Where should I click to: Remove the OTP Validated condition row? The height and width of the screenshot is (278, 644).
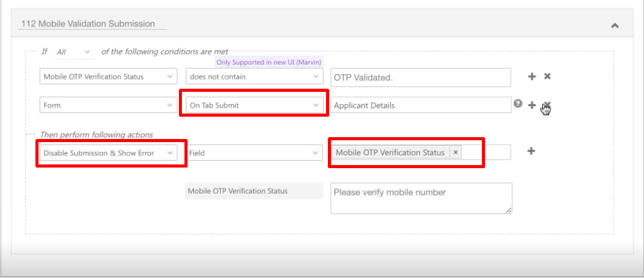coord(547,76)
